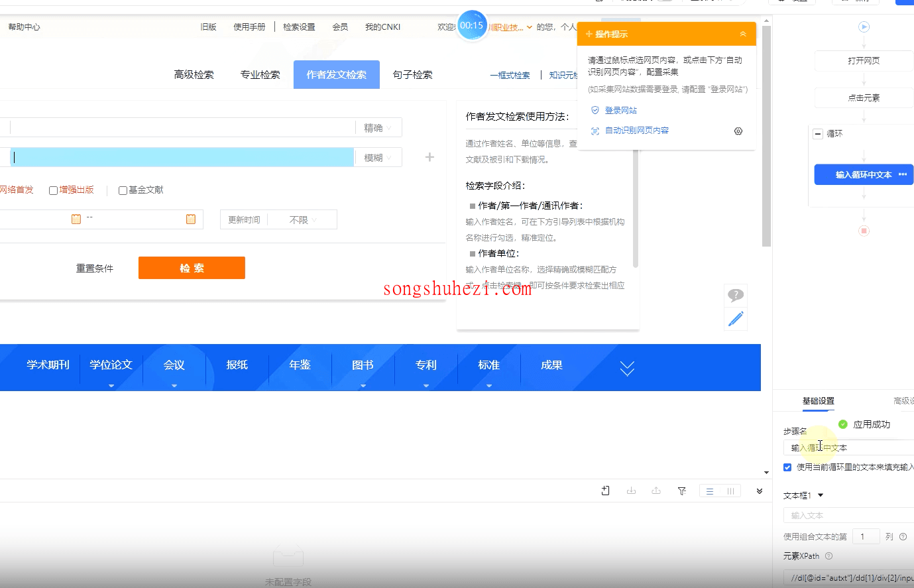This screenshot has height=588, width=914.
Task: Untick 使用当前循环里的文本 checkbox
Action: click(x=787, y=467)
